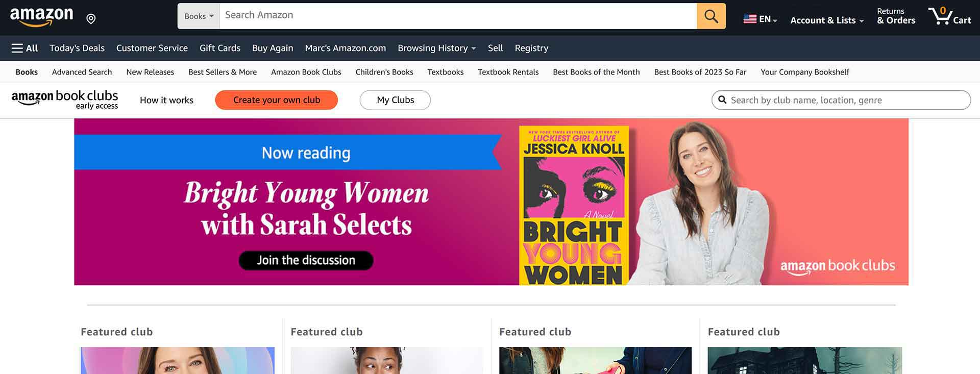Screen dimensions: 980x374
Task: Open featured club haunted house image
Action: [x=804, y=360]
